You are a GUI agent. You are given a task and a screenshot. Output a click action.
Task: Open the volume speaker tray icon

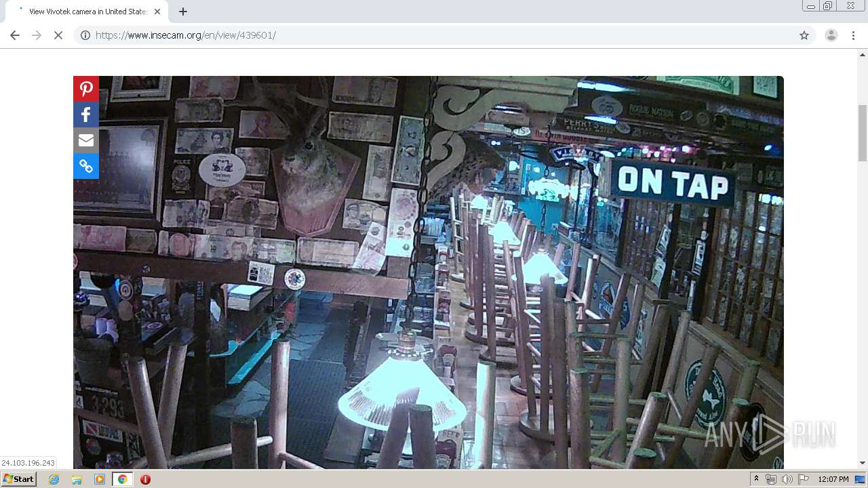(x=787, y=479)
